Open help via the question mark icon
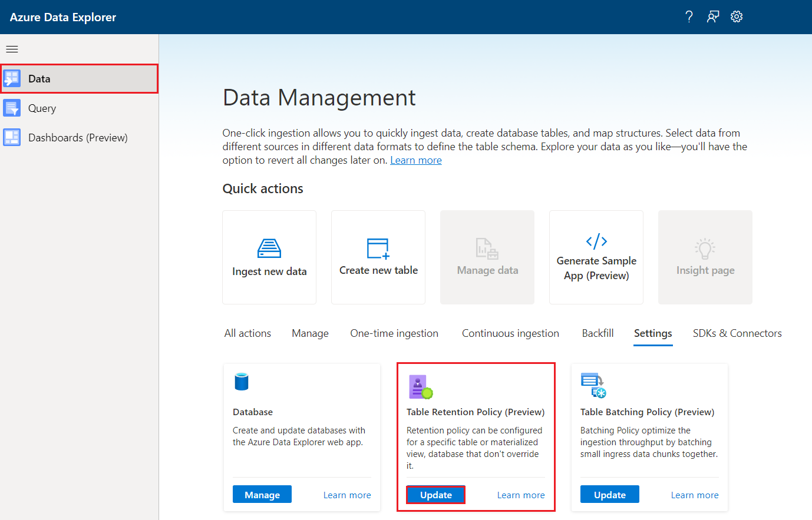This screenshot has width=812, height=520. (x=688, y=16)
